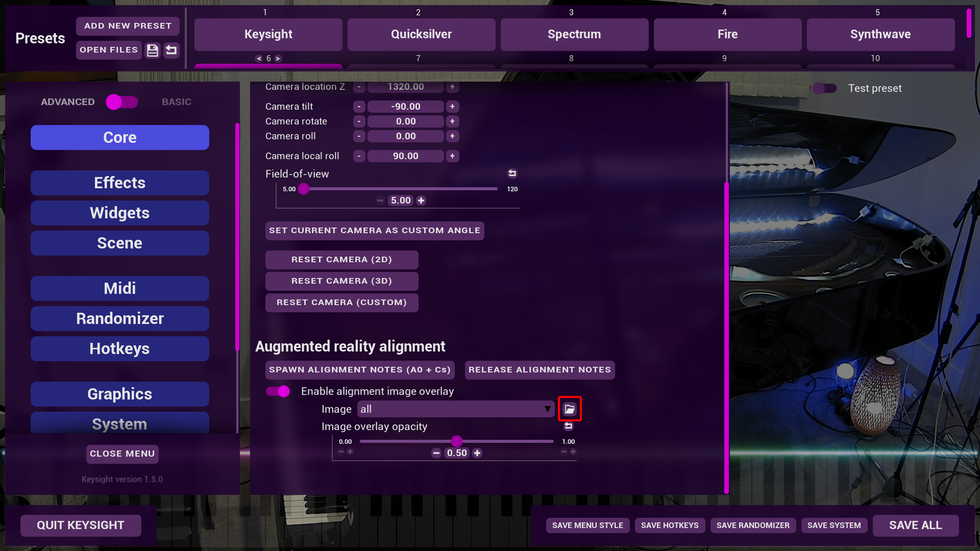Viewport: 980px width, 551px height.
Task: Click the Camera rotate value field
Action: point(406,121)
